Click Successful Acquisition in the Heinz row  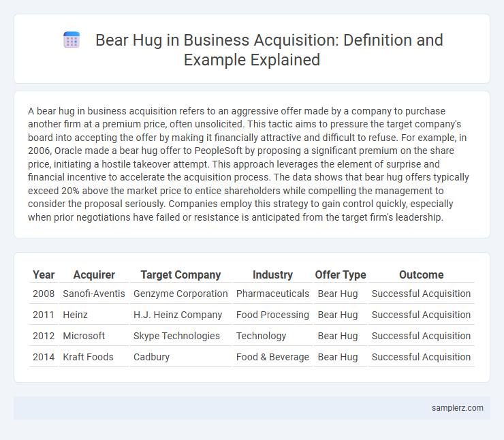point(422,315)
